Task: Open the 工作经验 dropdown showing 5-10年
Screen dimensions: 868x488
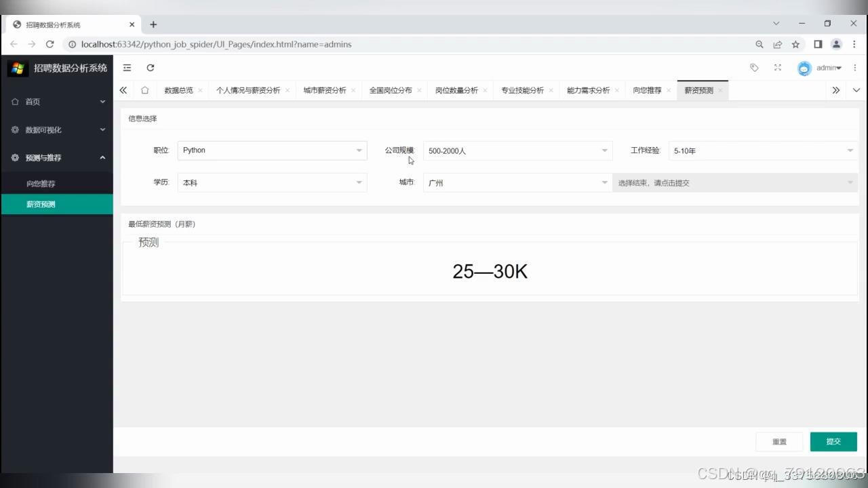Action: [763, 150]
